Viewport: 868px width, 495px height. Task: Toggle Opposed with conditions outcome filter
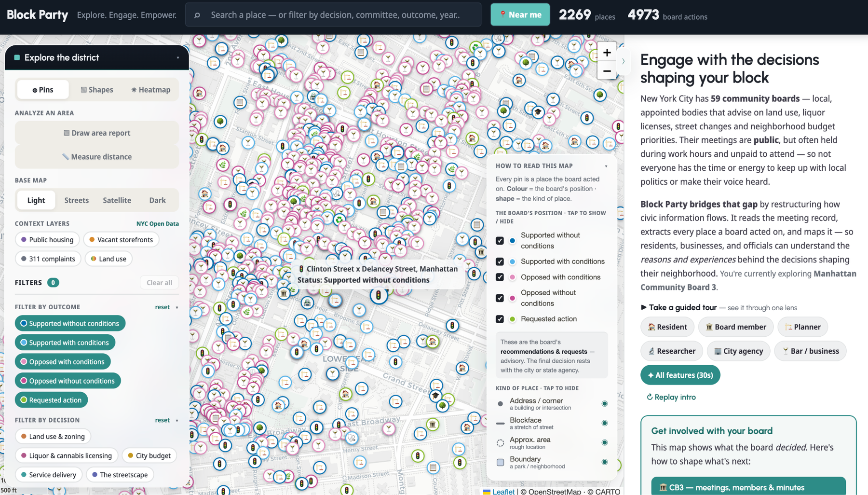tap(63, 362)
